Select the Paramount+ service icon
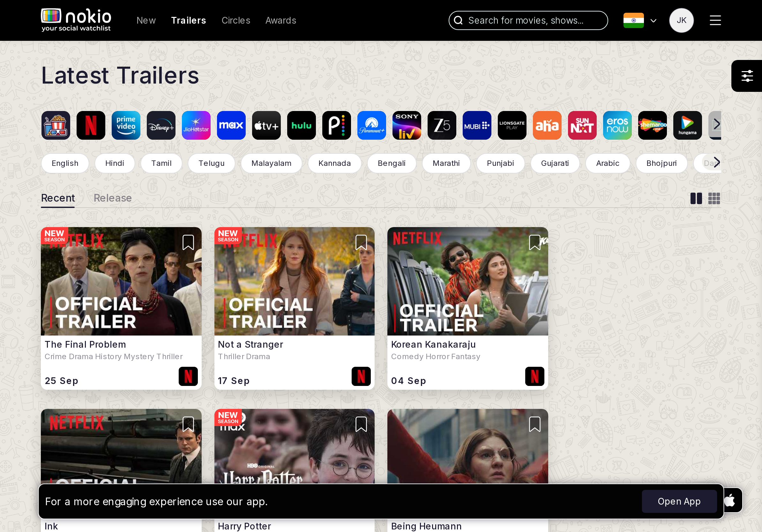This screenshot has height=532, width=762. click(372, 125)
